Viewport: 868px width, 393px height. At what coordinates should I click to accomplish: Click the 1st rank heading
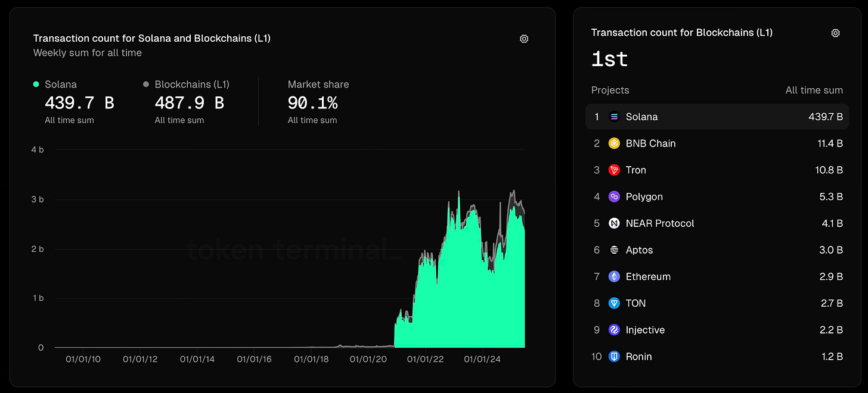pos(609,58)
